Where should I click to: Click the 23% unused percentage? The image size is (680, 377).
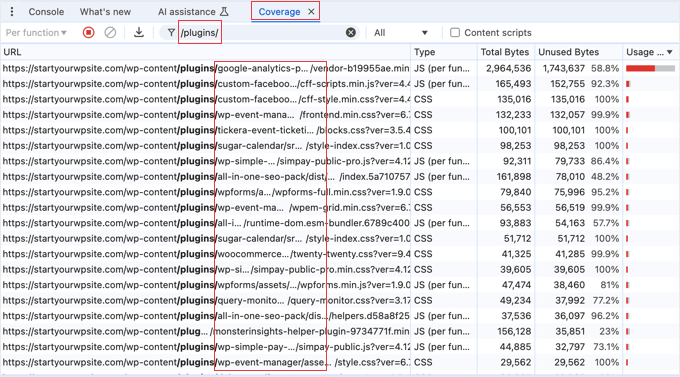(x=609, y=331)
